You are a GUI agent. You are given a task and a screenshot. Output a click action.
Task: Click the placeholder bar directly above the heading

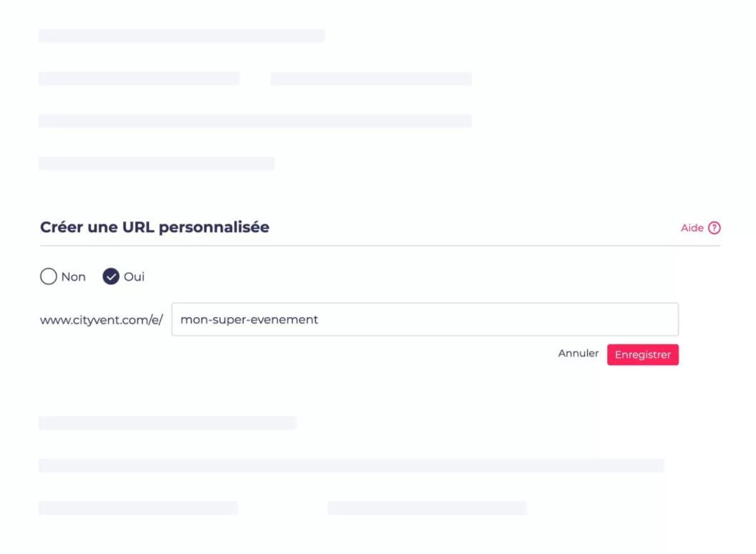pos(156,163)
